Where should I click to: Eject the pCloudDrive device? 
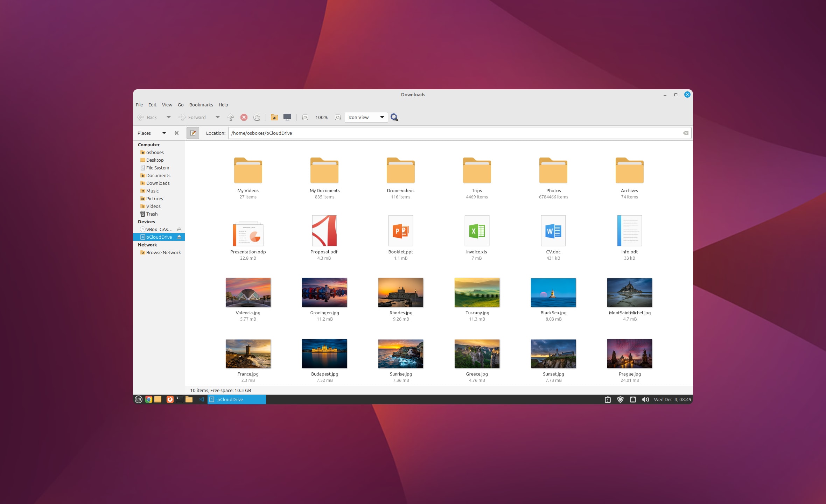180,237
